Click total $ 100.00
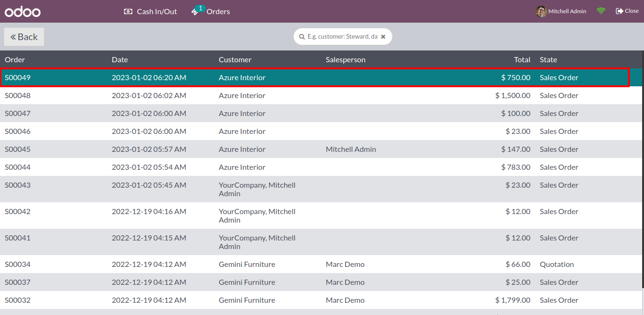644x315 pixels. pos(516,114)
